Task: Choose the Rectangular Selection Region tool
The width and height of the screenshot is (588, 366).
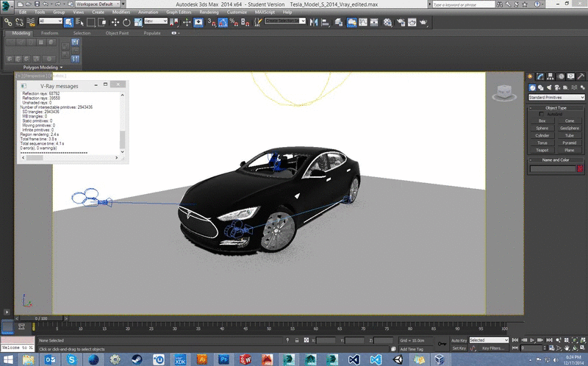Action: [90, 22]
